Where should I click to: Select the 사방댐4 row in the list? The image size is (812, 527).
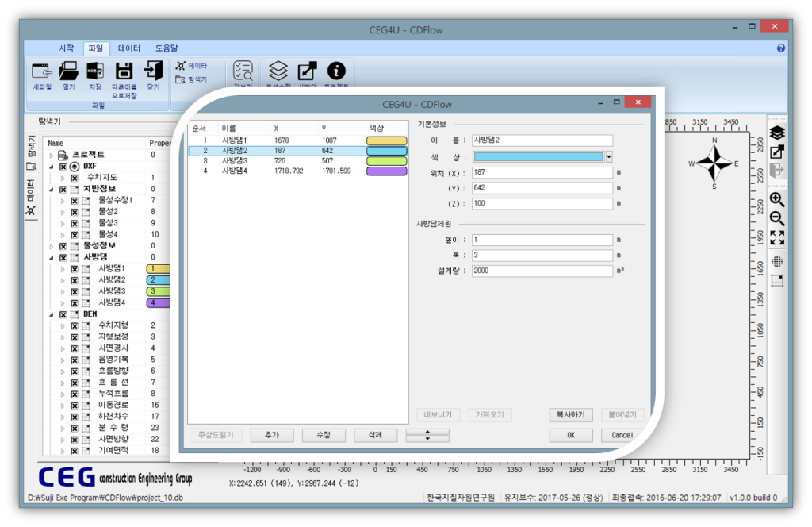coord(297,171)
